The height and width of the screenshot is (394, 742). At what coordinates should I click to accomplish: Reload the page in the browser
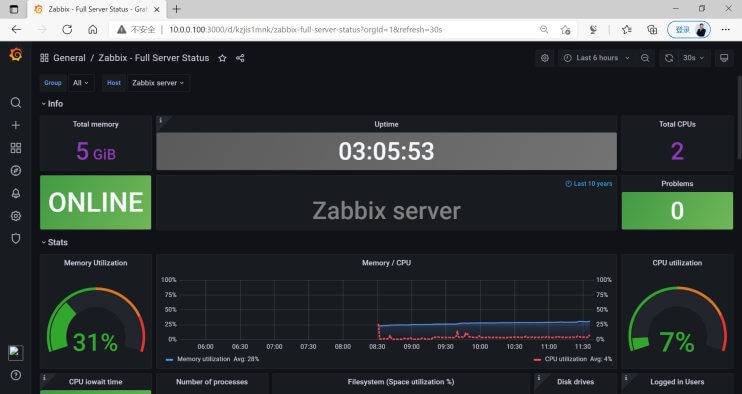(x=67, y=30)
